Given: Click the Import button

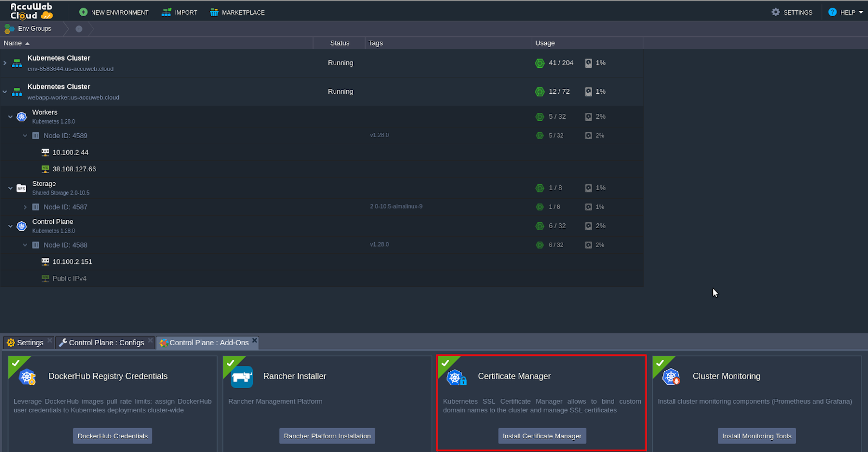Looking at the screenshot, I should [180, 12].
